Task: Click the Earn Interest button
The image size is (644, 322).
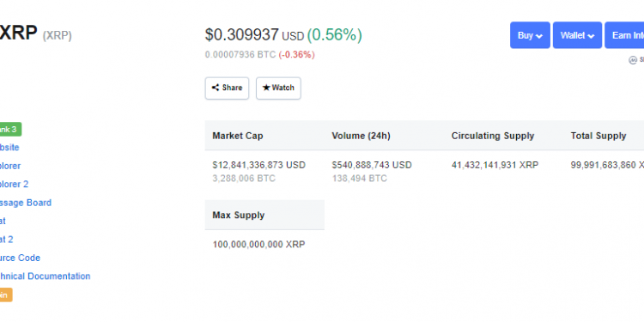Action: coord(624,35)
